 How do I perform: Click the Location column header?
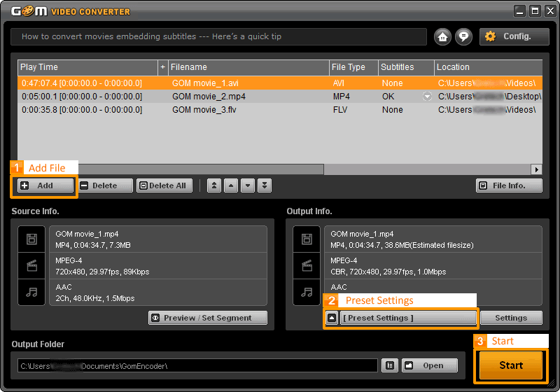(488, 67)
